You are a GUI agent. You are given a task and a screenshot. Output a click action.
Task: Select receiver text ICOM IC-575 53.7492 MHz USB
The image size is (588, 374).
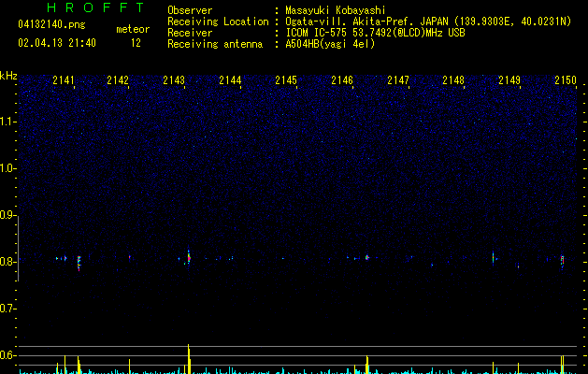coord(375,33)
